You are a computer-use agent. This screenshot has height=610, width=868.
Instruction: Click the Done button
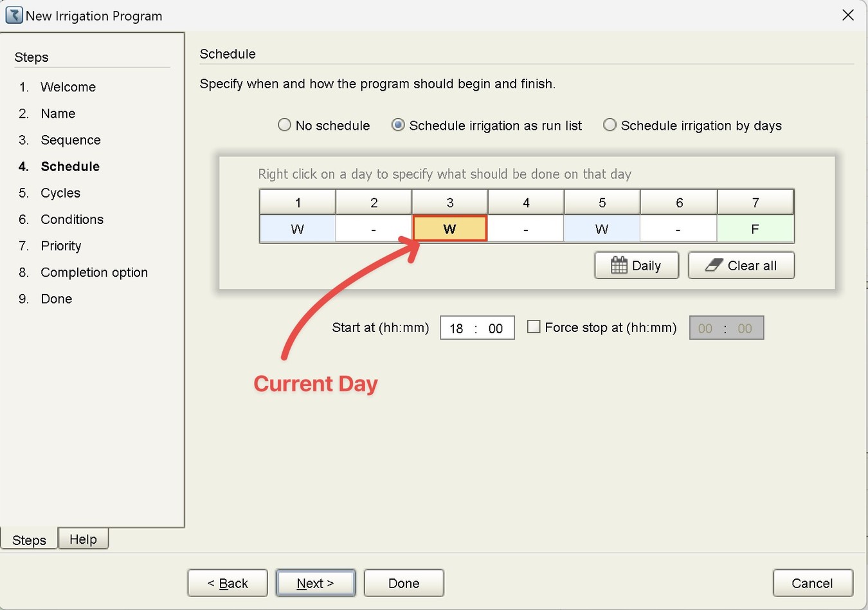click(404, 583)
